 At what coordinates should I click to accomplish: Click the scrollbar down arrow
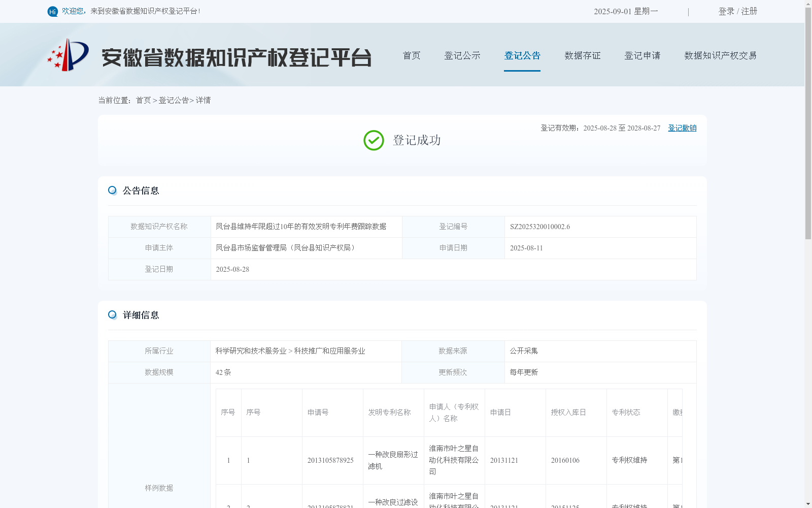click(808, 504)
